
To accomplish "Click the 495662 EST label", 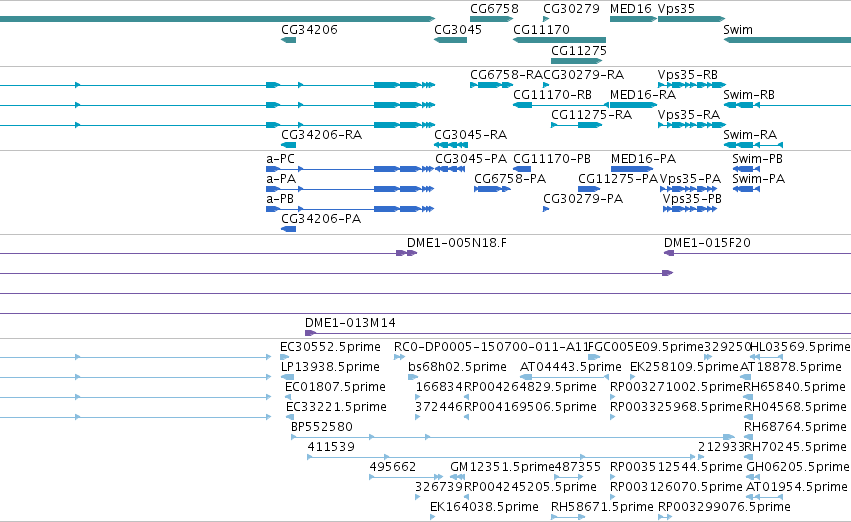I will [x=392, y=468].
